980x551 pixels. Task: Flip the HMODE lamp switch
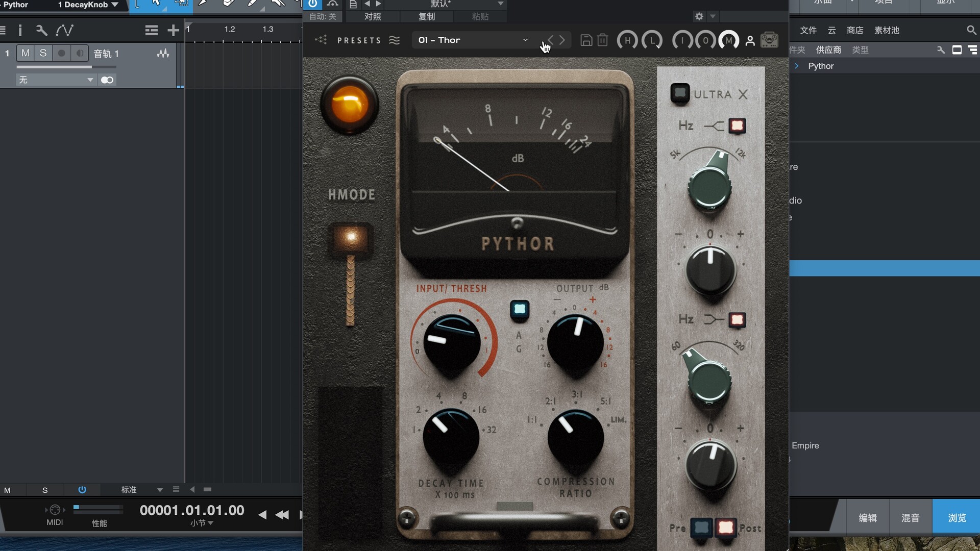pyautogui.click(x=351, y=240)
